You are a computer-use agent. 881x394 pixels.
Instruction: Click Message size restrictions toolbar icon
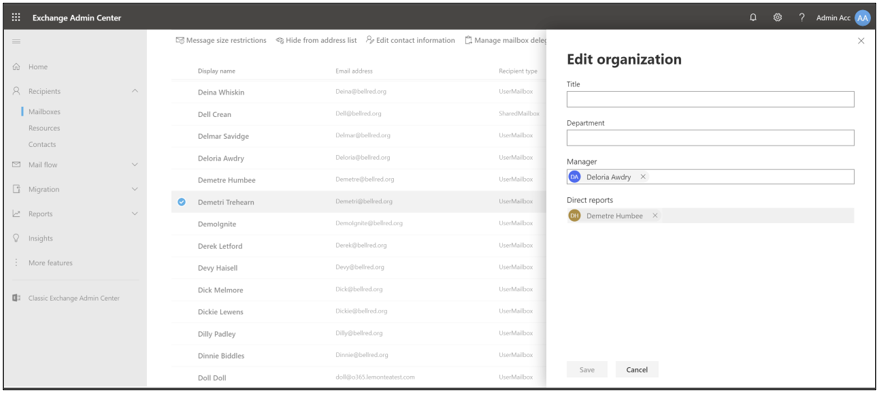click(x=180, y=40)
